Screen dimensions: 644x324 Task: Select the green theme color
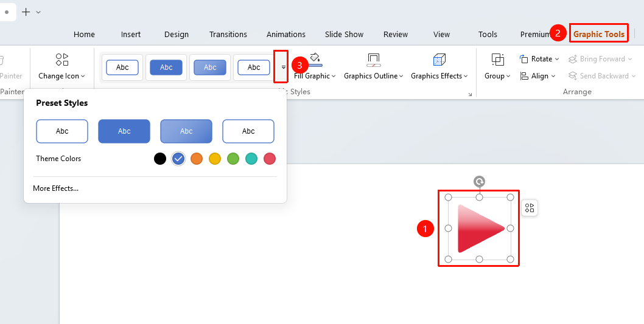click(233, 159)
